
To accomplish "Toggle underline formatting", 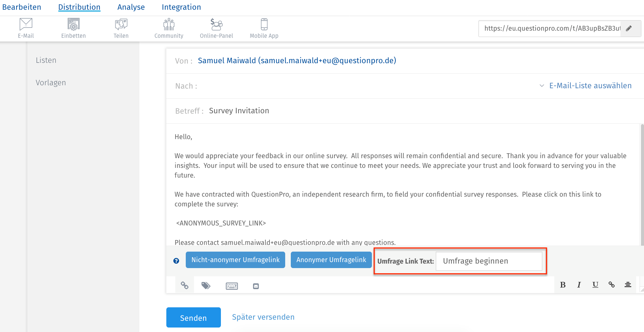I will pos(595,285).
